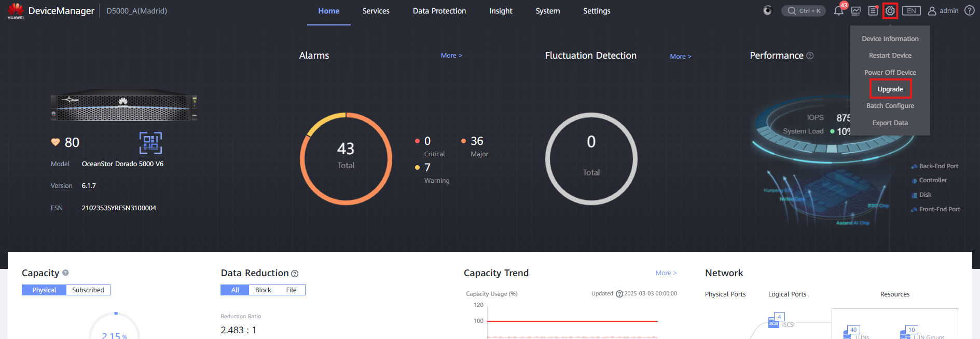Viewport: 980px width, 339px height.
Task: Open the task list icon with red dot
Action: click(873, 11)
